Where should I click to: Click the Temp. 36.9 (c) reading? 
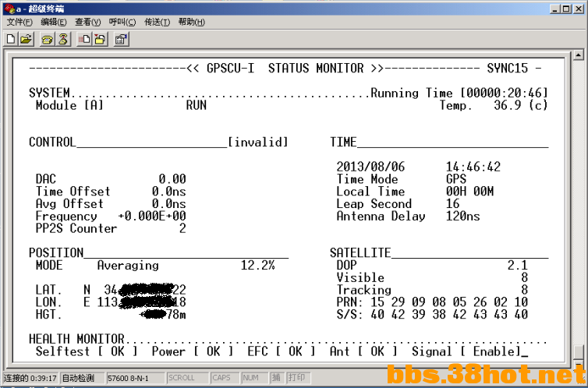pyautogui.click(x=494, y=105)
